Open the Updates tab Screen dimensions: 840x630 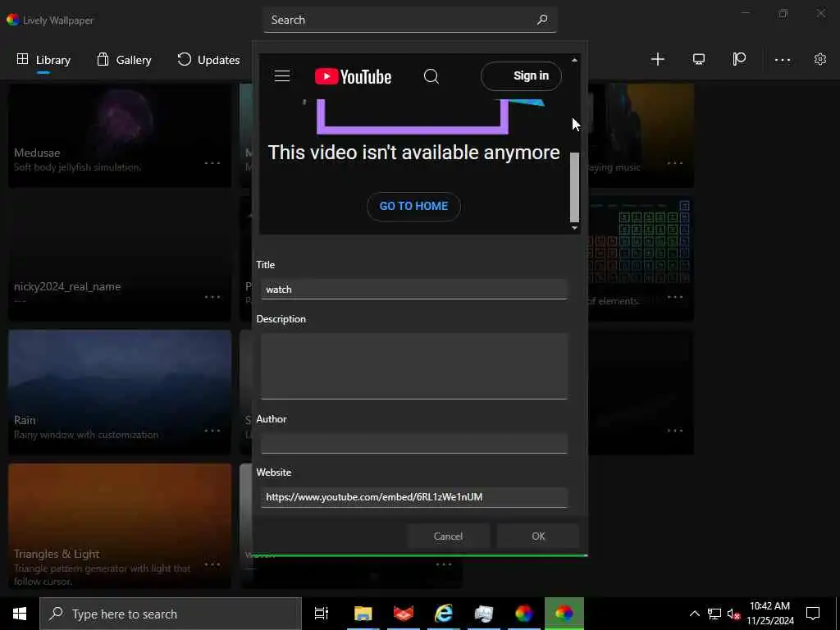tap(208, 60)
